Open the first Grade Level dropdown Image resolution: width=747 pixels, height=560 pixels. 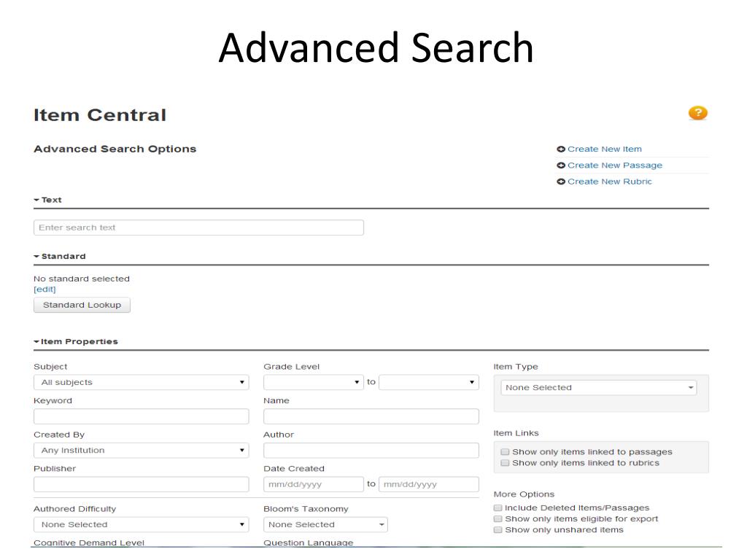click(x=313, y=382)
